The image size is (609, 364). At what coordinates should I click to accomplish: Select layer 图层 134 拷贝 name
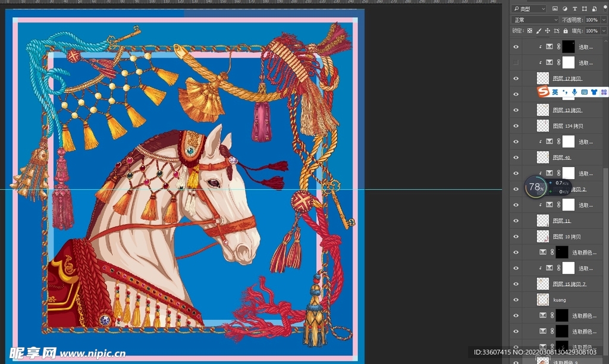click(568, 126)
